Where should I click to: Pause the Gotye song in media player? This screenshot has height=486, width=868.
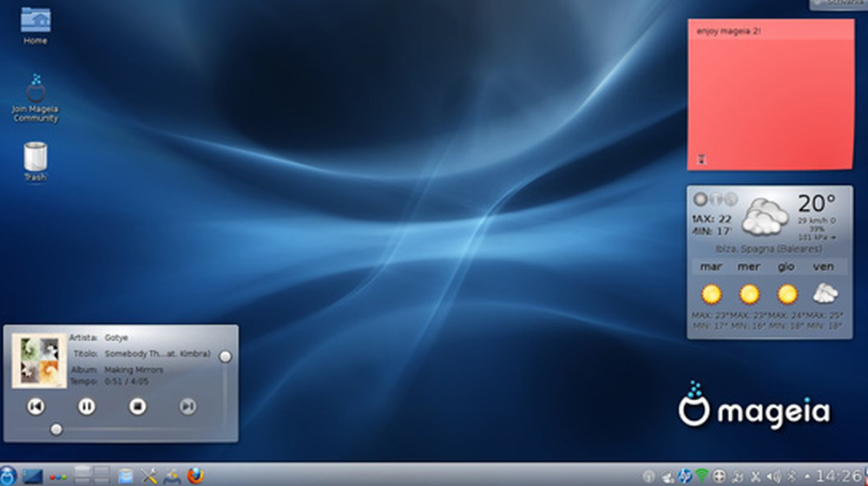86,407
